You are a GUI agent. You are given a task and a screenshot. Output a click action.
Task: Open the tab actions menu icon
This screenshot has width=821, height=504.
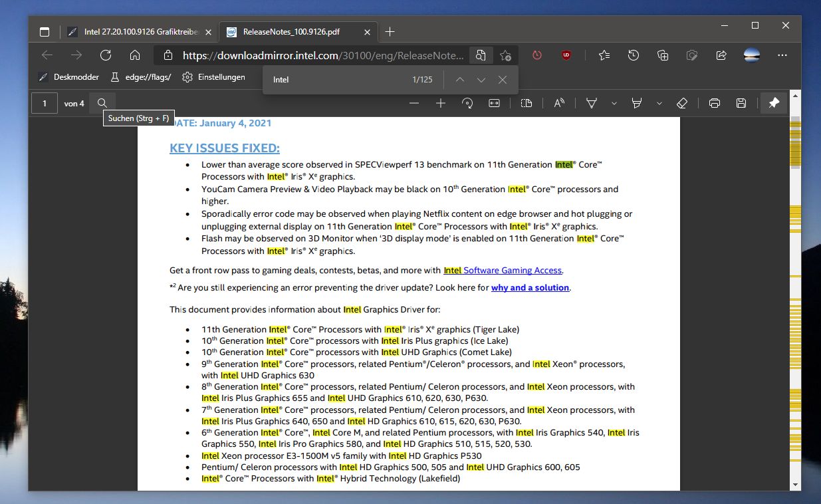(x=45, y=31)
